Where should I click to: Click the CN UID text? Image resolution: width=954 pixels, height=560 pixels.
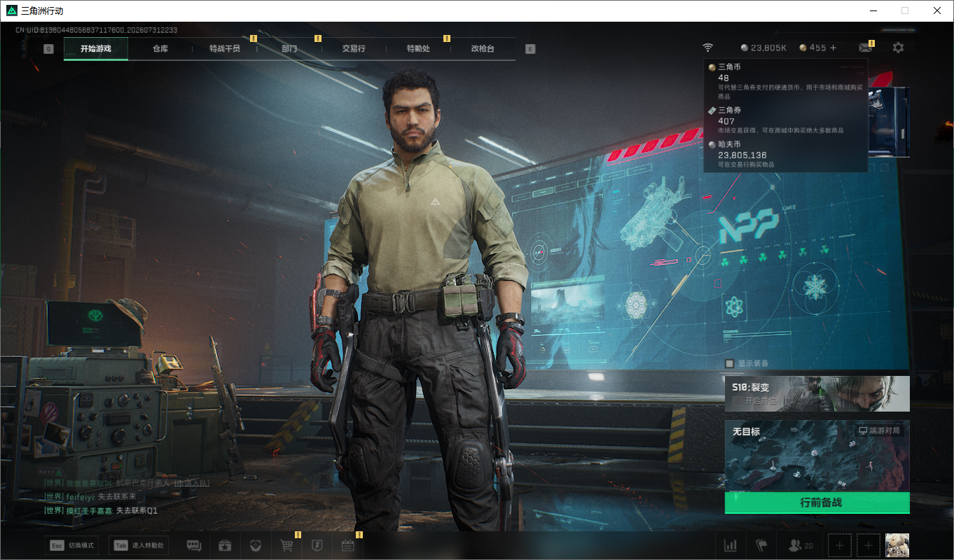point(96,30)
